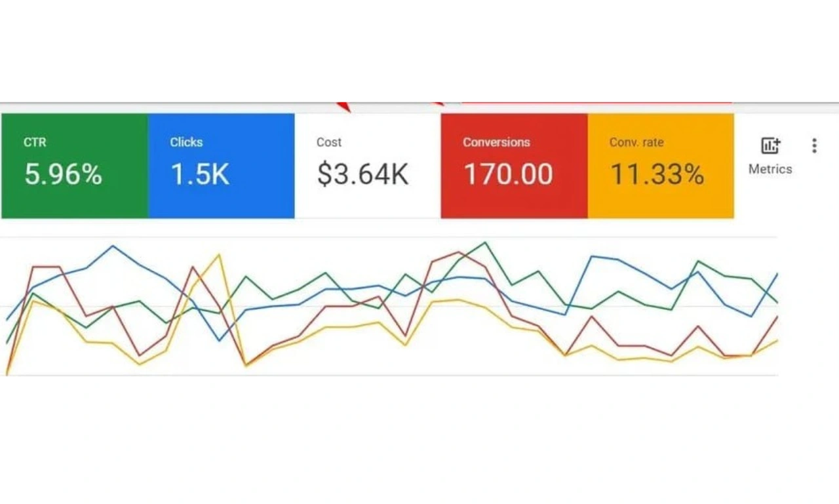The width and height of the screenshot is (839, 504).
Task: Click the 1.5K clicks value
Action: (200, 174)
